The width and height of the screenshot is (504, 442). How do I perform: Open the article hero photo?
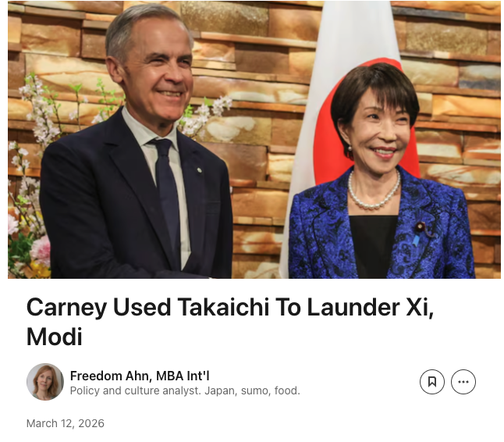(x=254, y=140)
